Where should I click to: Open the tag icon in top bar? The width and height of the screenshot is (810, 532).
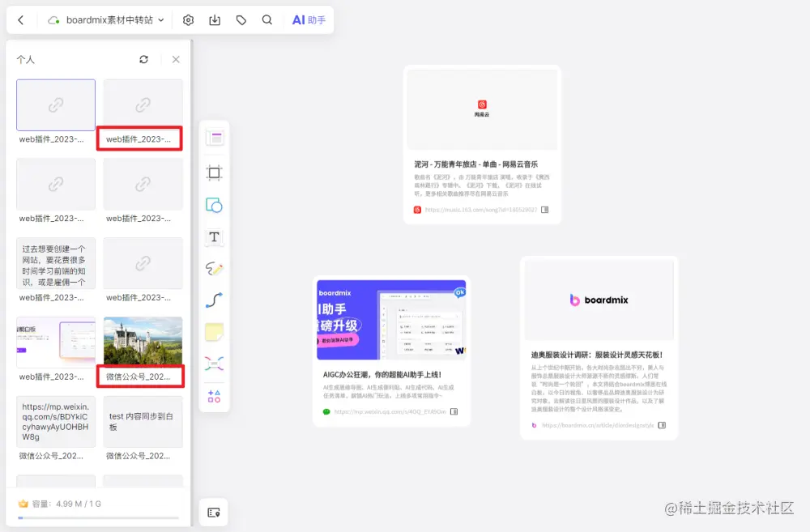tap(241, 20)
